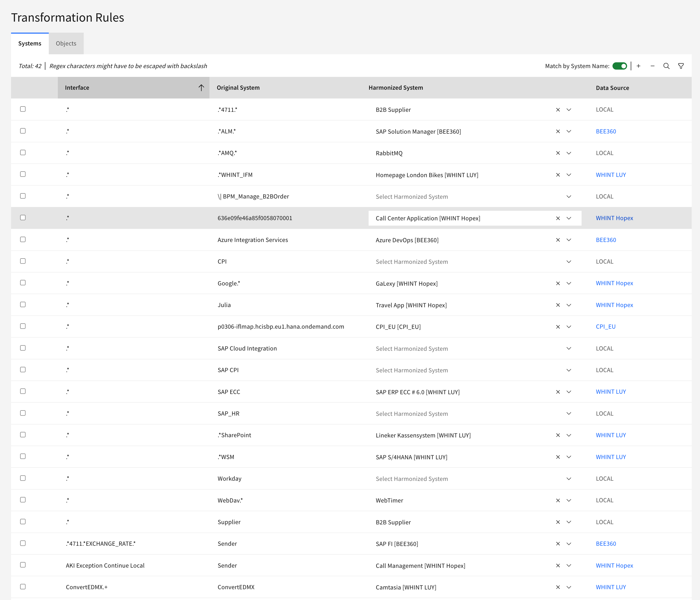Open WHINT LUY link in the SAP ECC row
Viewport: 700px width, 600px height.
point(611,392)
